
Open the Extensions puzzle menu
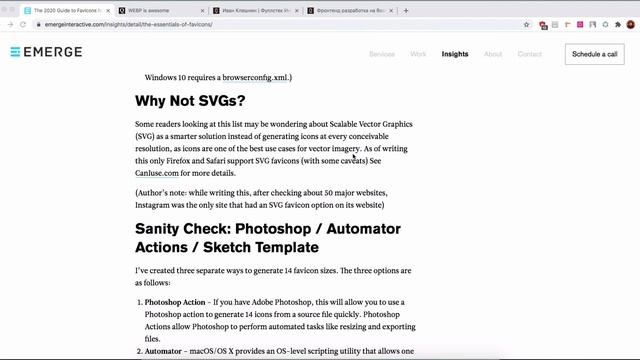(618, 24)
